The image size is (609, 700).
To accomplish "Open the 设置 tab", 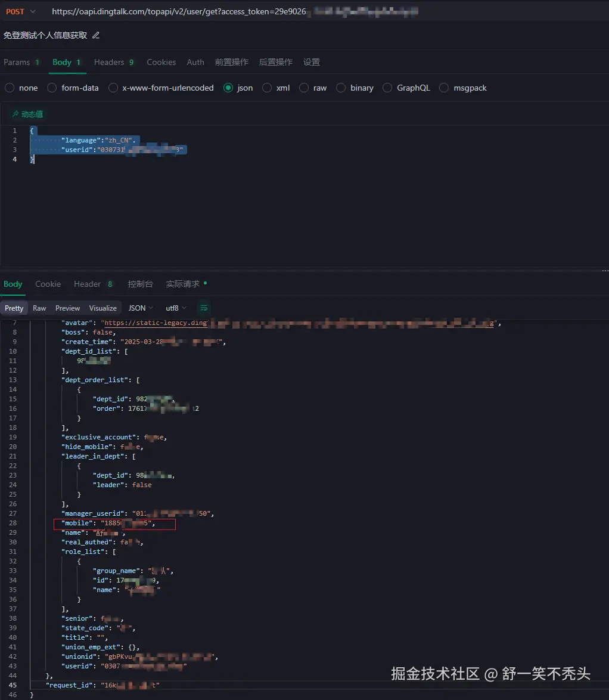I will click(312, 62).
